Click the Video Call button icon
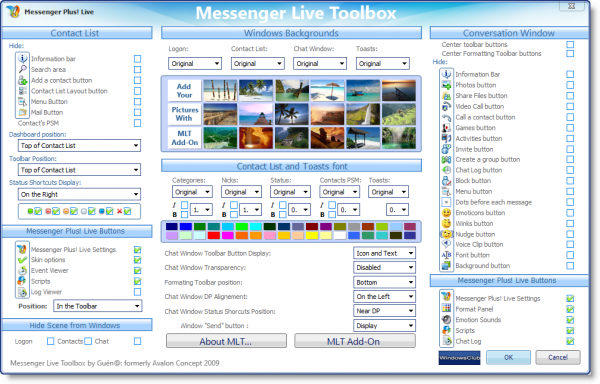The image size is (600, 384). (x=446, y=106)
